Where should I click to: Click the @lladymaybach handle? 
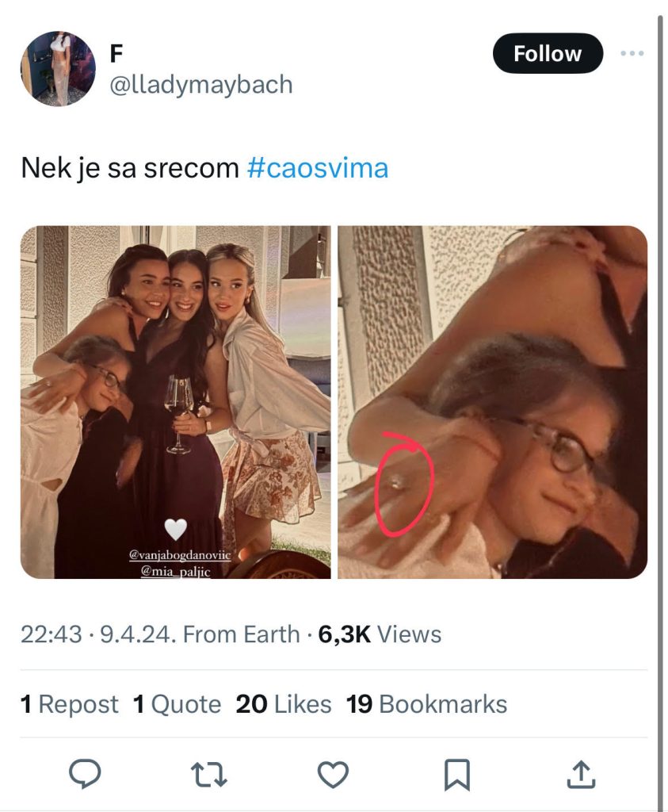(200, 85)
